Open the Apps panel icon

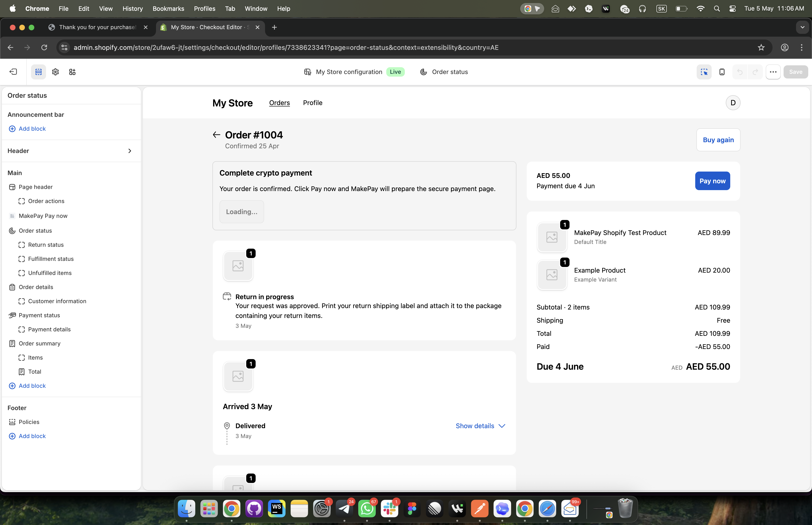(x=72, y=72)
